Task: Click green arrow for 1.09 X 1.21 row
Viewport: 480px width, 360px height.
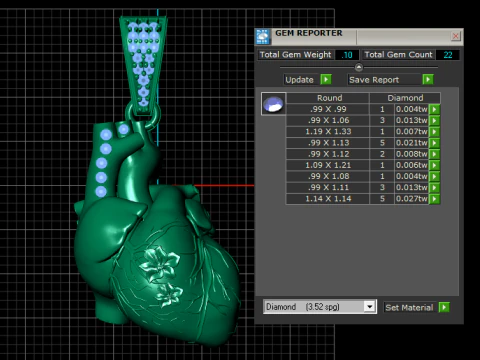Action: click(434, 165)
